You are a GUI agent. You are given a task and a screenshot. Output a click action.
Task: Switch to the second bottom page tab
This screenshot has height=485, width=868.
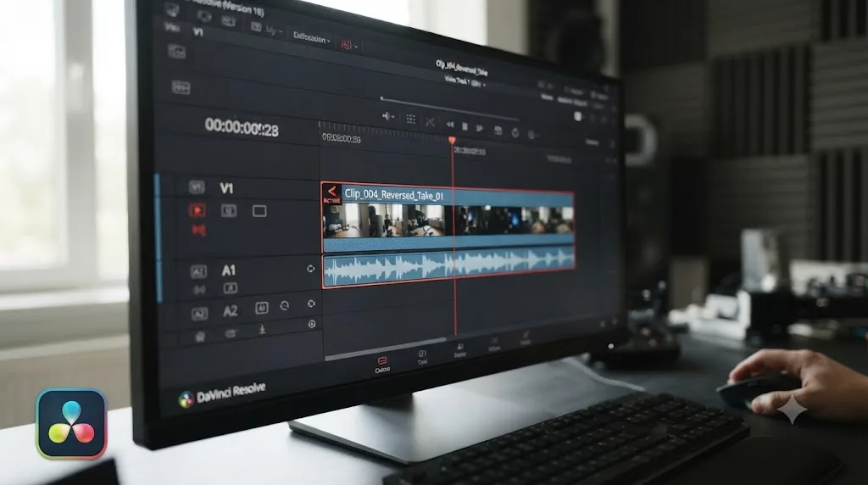422,358
